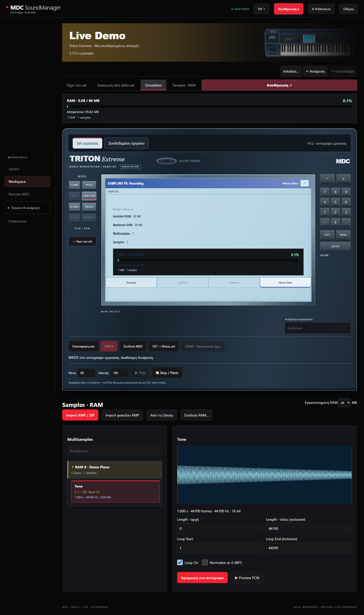
Task: Click the Loop Start input field
Action: pyautogui.click(x=220, y=548)
